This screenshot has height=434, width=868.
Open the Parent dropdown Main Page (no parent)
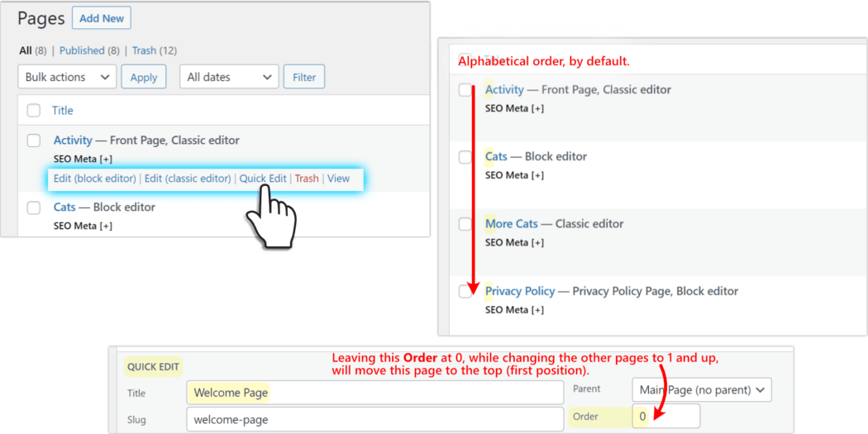(x=701, y=389)
